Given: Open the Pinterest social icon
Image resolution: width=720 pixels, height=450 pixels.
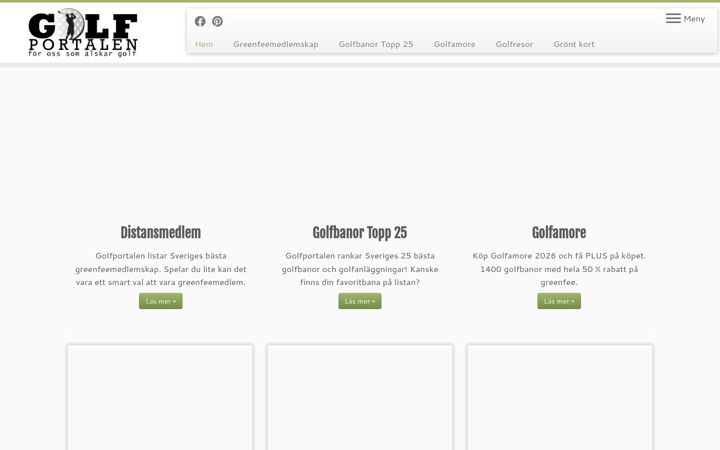Looking at the screenshot, I should tap(218, 21).
